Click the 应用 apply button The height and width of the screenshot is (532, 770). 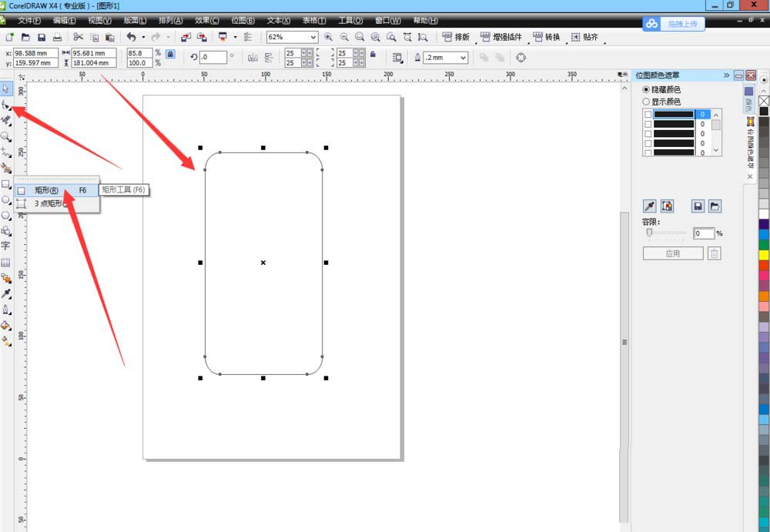click(x=673, y=253)
